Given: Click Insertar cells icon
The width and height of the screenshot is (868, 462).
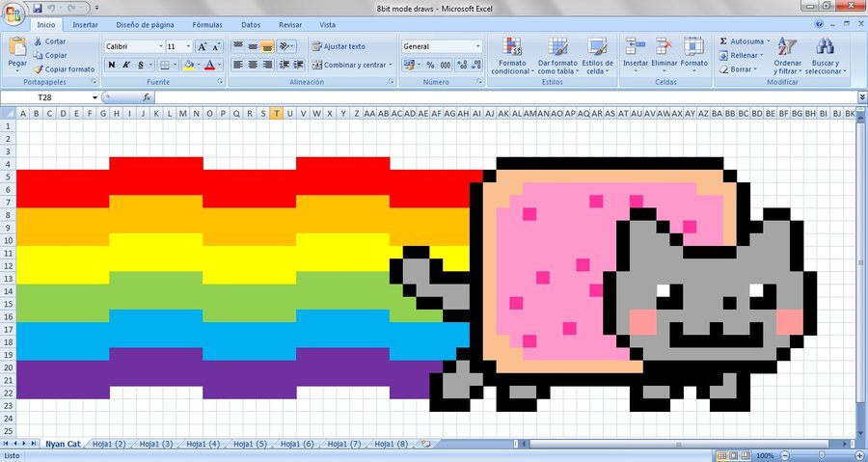Looking at the screenshot, I should (x=636, y=46).
